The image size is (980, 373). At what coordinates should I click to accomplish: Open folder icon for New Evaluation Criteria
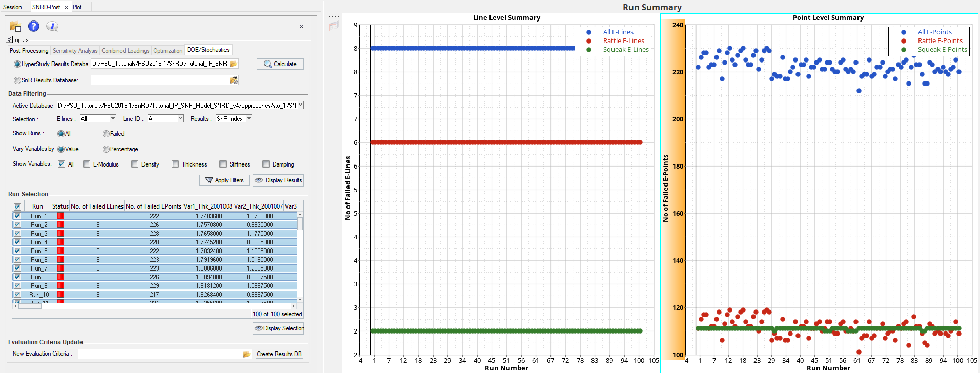(x=247, y=354)
